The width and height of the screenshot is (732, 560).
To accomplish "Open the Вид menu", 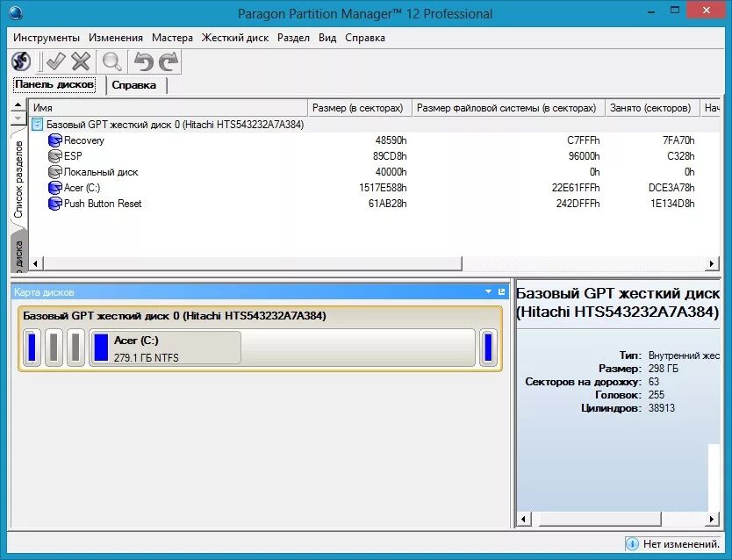I will pyautogui.click(x=327, y=38).
